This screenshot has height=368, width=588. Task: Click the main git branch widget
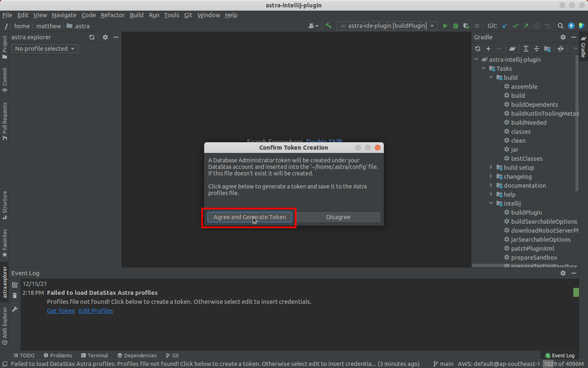point(443,364)
